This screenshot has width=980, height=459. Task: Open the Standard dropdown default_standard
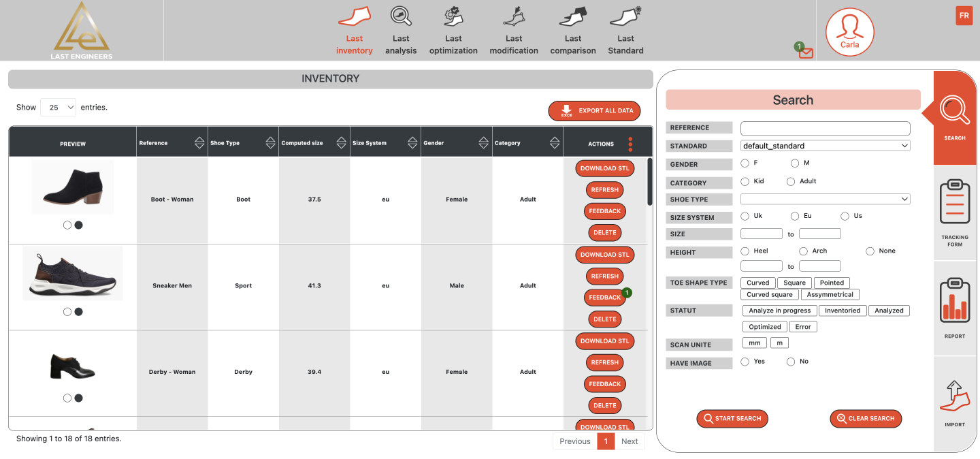825,146
